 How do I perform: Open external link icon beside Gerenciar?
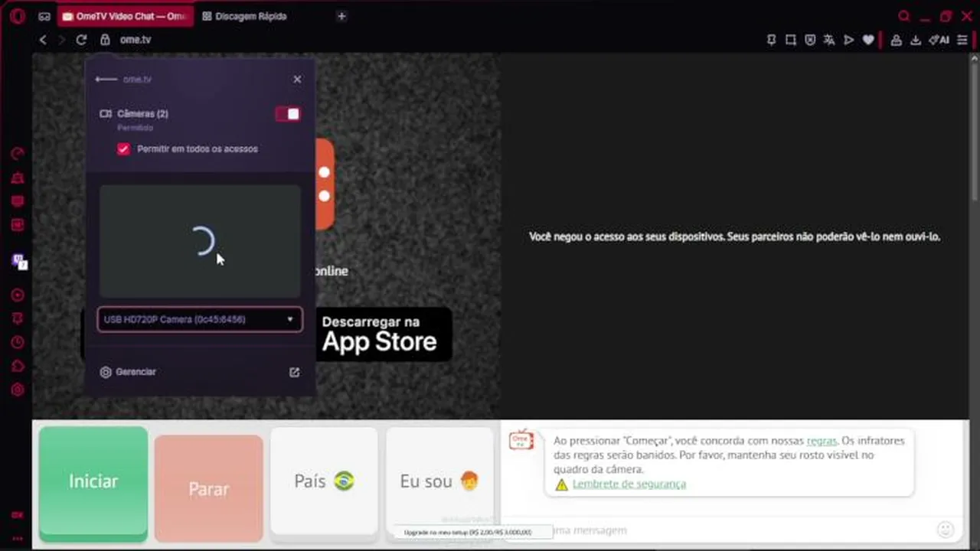pos(294,372)
